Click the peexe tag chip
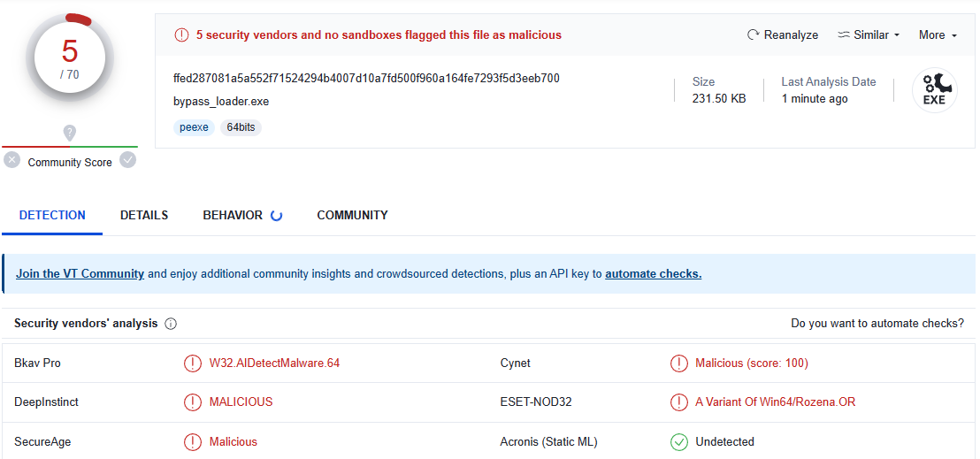Viewport: 980px width, 459px height. pos(194,127)
